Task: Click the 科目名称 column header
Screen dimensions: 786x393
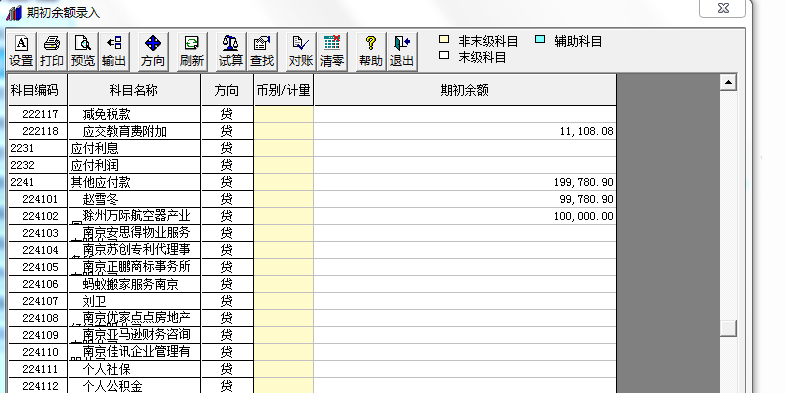Action: 134,90
